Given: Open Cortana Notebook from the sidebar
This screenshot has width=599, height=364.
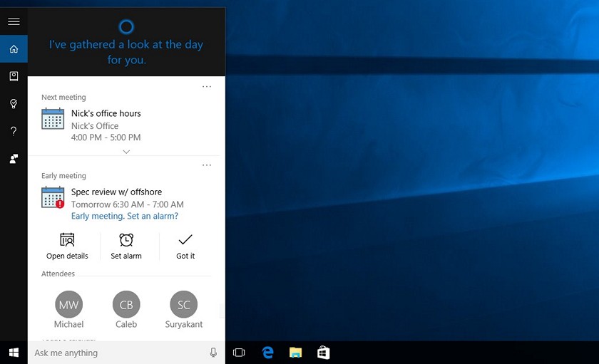Looking at the screenshot, I should pos(14,76).
